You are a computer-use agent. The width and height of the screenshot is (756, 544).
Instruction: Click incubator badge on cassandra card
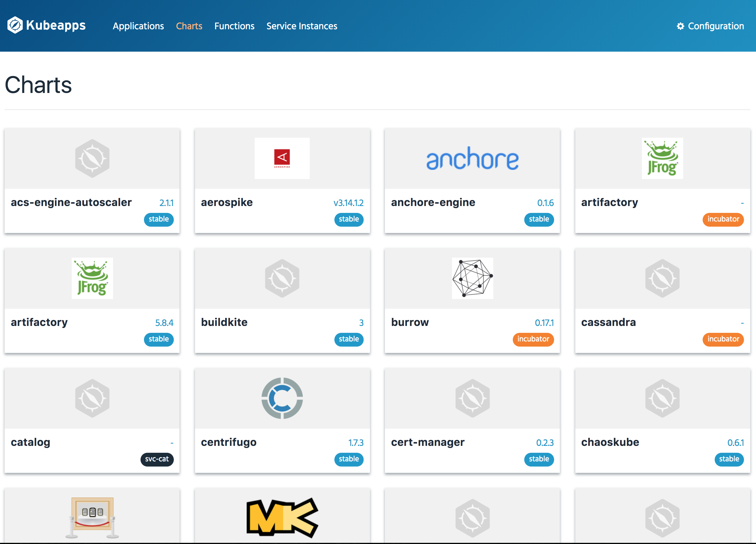723,339
